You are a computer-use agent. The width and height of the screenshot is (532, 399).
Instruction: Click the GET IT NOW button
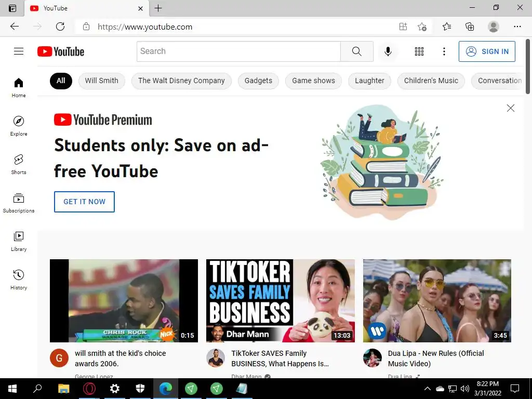(x=84, y=202)
